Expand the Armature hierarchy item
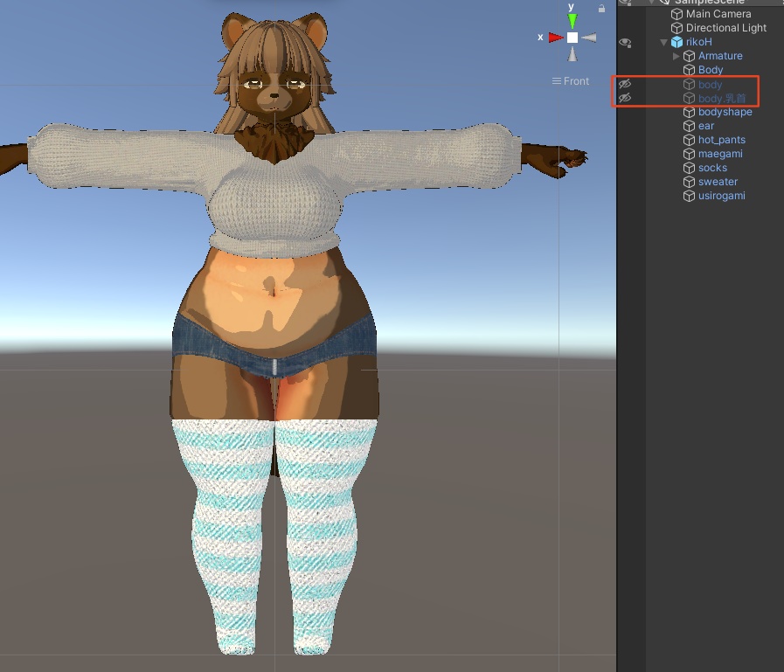 676,56
